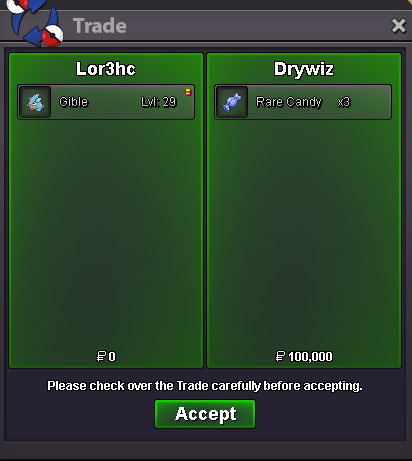The width and height of the screenshot is (412, 461).
Task: Click the Trade Pokéball swap logo
Action: pyautogui.click(x=36, y=23)
